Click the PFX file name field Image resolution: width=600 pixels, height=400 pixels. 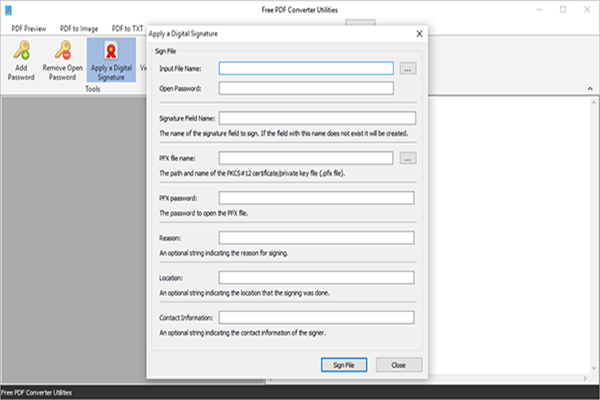pos(306,158)
